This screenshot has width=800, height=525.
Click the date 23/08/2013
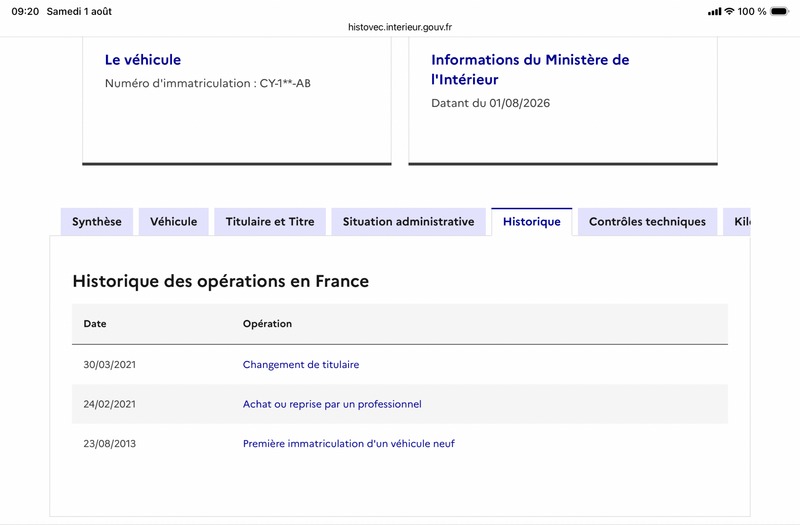coord(110,443)
